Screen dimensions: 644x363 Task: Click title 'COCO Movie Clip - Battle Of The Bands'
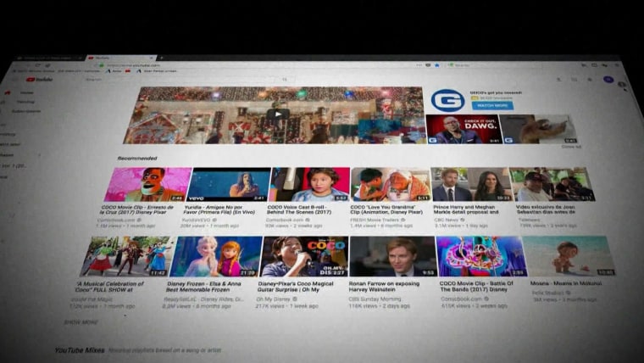(475, 287)
